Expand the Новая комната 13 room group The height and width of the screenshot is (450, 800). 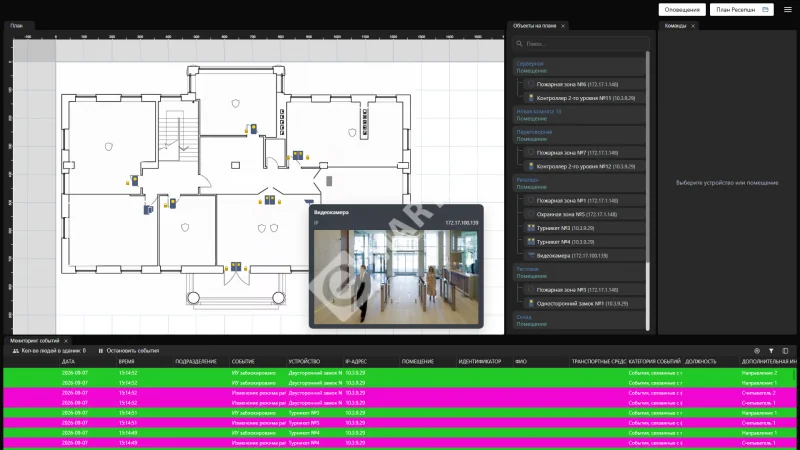pyautogui.click(x=579, y=115)
